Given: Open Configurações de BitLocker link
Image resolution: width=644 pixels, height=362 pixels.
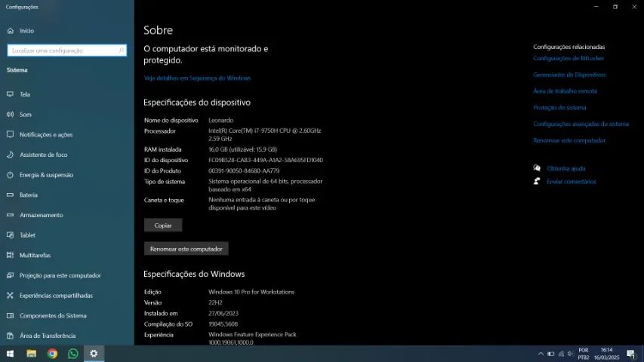Looking at the screenshot, I should coord(569,58).
